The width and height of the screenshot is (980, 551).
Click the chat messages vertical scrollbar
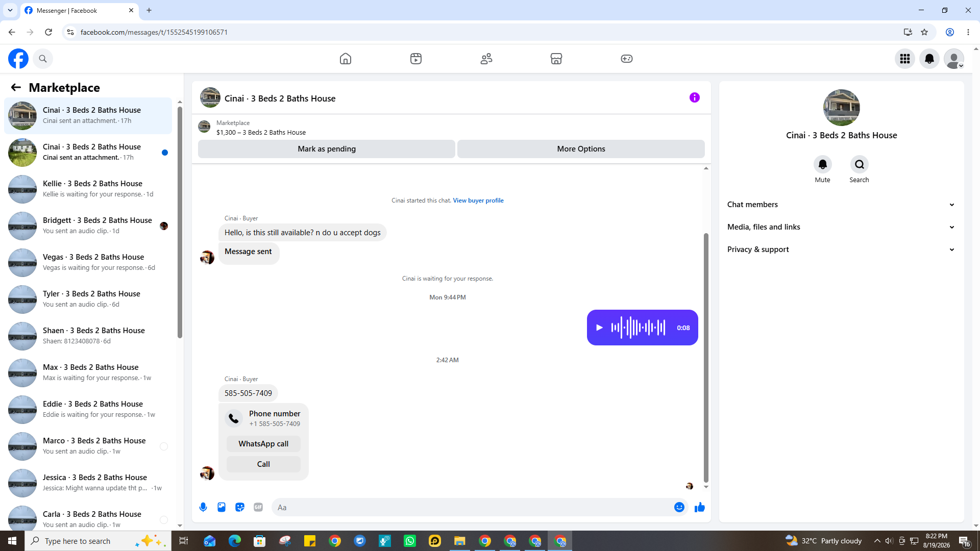pos(706,357)
